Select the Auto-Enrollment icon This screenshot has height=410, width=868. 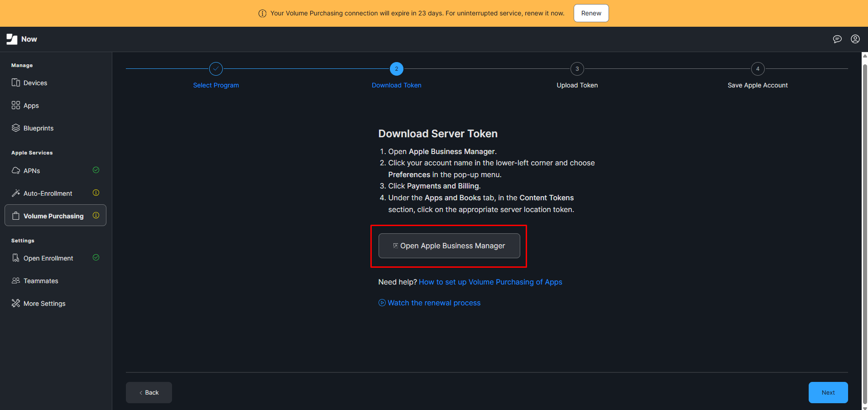16,193
